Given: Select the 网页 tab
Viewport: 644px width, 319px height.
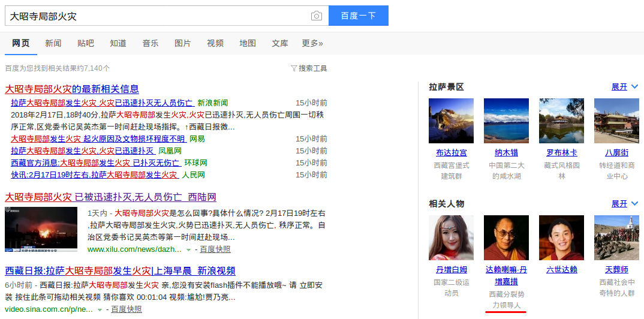Looking at the screenshot, I should (x=20, y=43).
